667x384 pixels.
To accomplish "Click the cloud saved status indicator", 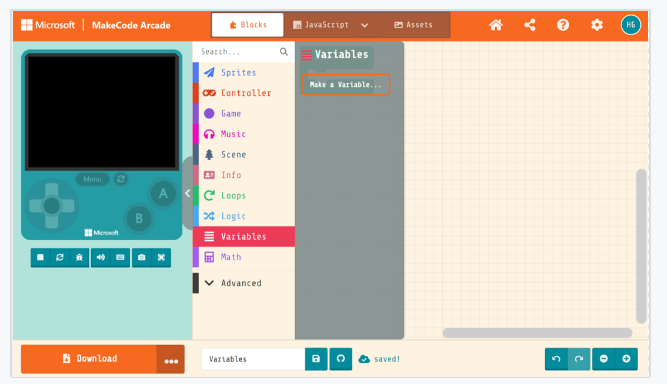I will (379, 359).
